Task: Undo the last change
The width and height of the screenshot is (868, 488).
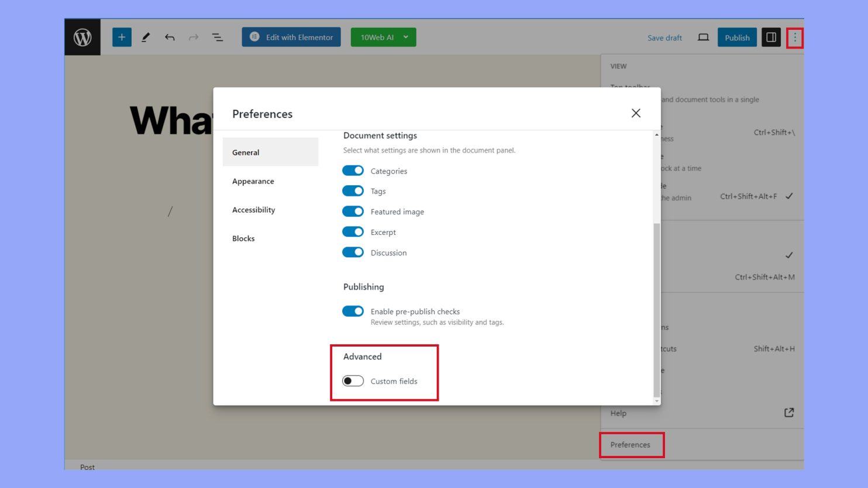Action: 170,37
